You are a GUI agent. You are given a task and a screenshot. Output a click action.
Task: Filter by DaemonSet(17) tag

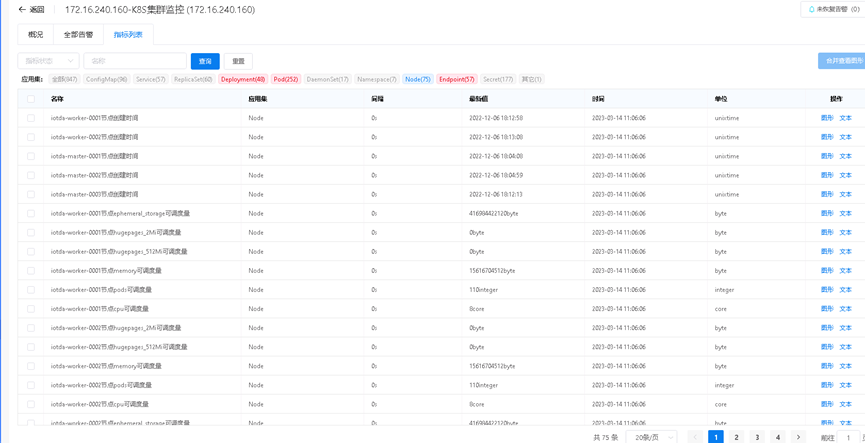[x=327, y=79]
